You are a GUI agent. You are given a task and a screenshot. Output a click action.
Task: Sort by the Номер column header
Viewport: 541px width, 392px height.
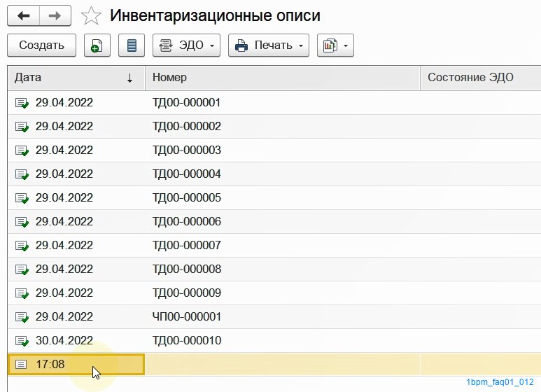click(x=283, y=78)
